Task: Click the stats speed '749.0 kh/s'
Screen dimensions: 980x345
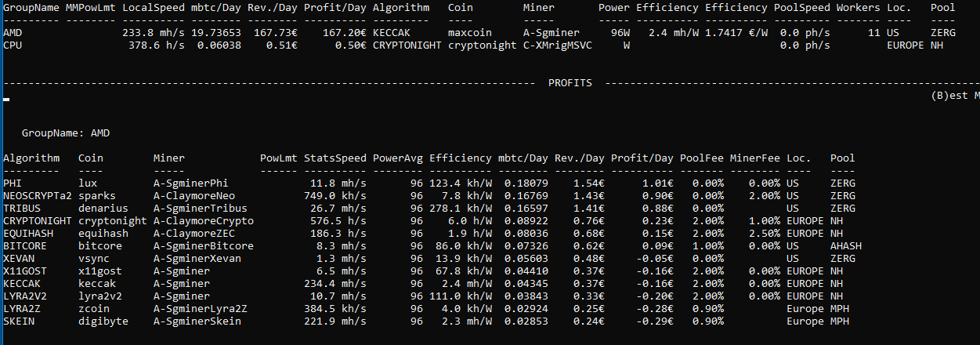Action: tap(335, 196)
